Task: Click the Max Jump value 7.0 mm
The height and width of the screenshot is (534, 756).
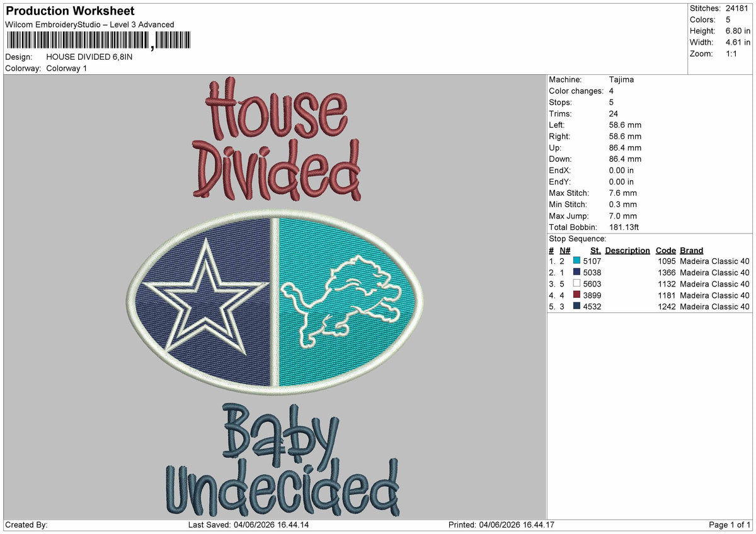Action: tap(623, 216)
